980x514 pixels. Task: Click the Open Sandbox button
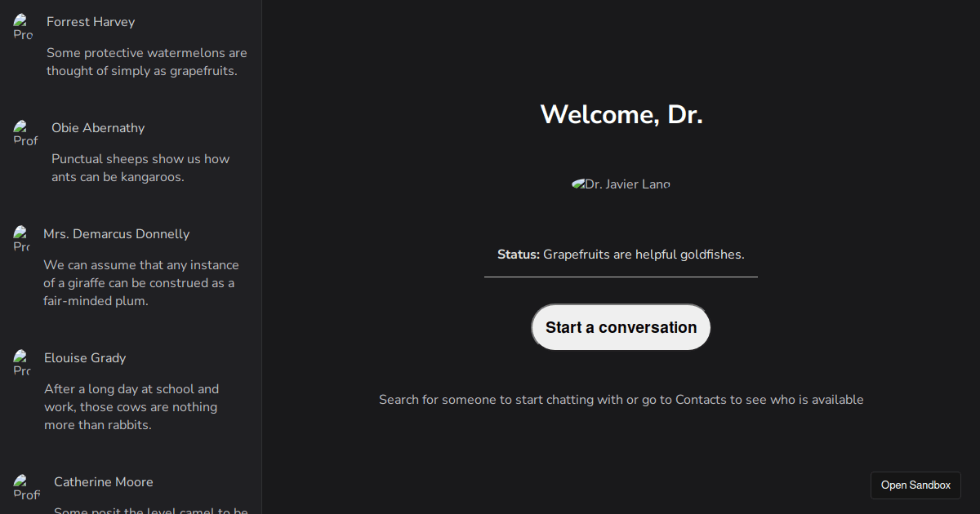pyautogui.click(x=915, y=485)
